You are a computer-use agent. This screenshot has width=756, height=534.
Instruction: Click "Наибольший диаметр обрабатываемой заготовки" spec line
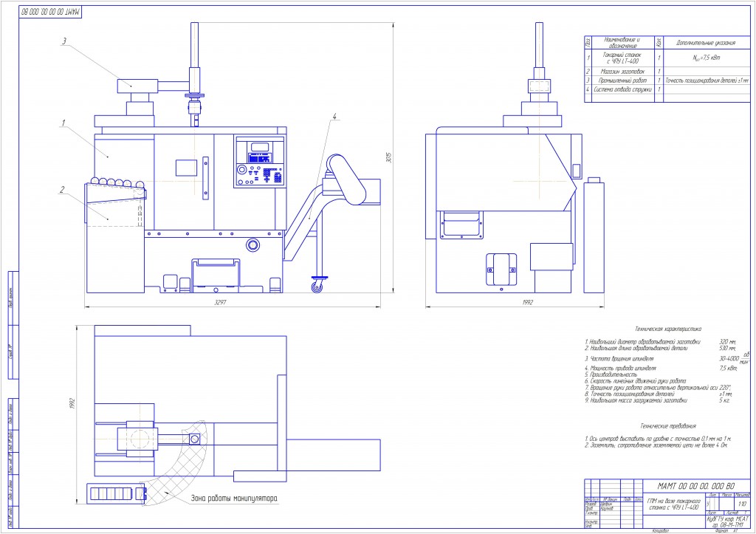coord(642,342)
